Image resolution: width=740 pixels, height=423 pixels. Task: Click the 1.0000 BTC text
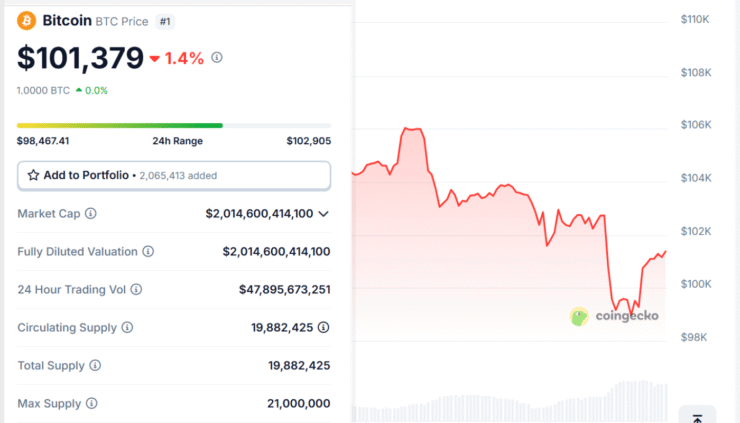(x=43, y=91)
